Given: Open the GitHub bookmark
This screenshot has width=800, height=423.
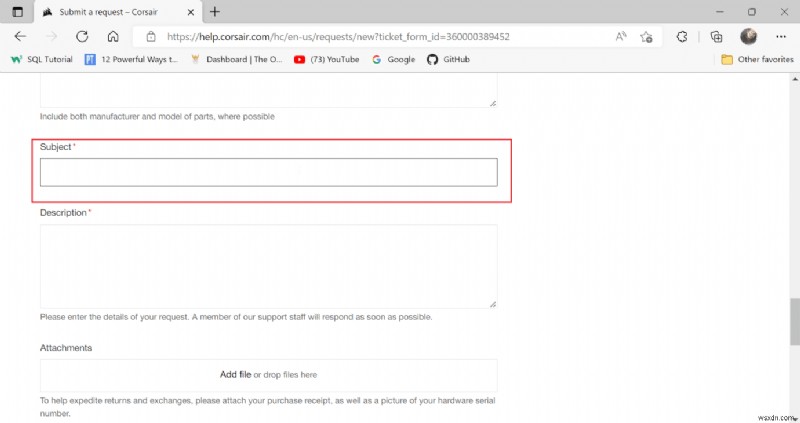Looking at the screenshot, I should [x=448, y=59].
